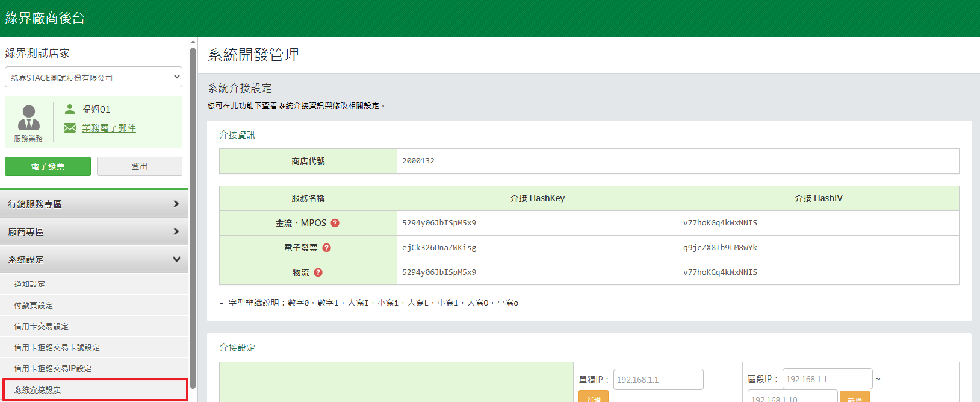Open the 綠界STAGE測試股份有限公司 store dropdown
Viewport: 980px width, 402px height.
pyautogui.click(x=93, y=77)
